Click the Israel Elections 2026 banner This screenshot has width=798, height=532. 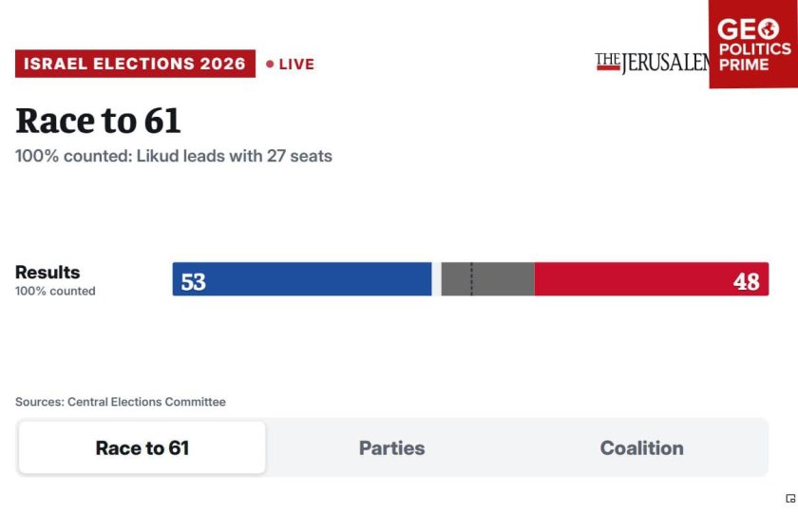(x=135, y=64)
